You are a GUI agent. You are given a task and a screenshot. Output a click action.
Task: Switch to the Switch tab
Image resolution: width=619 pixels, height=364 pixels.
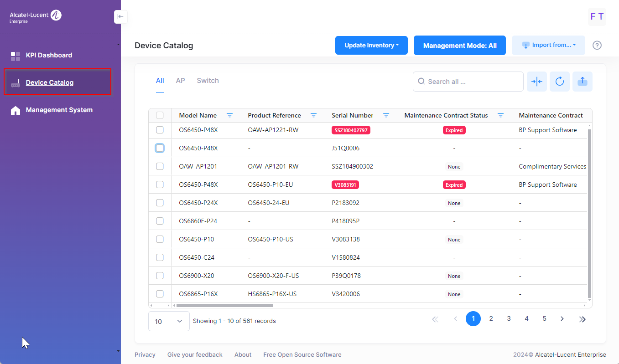coord(208,81)
